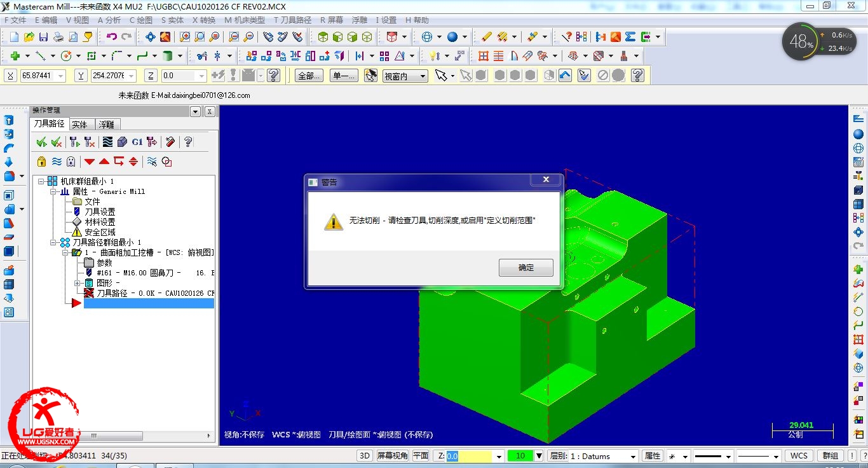Click the backplot wave icon in operations manager
The image size is (868, 468).
click(x=107, y=142)
